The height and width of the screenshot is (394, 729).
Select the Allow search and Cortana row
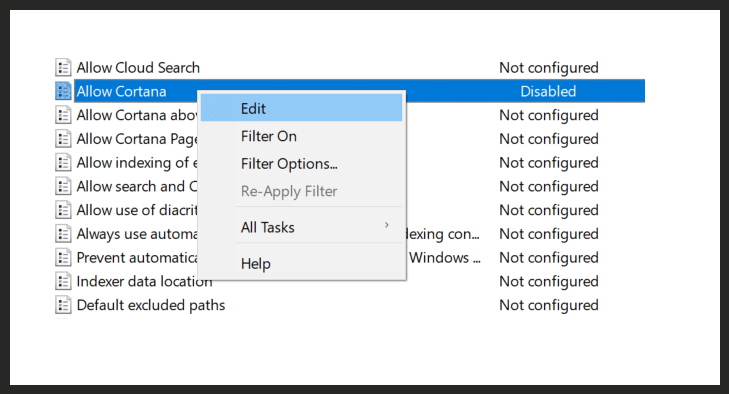pos(137,187)
